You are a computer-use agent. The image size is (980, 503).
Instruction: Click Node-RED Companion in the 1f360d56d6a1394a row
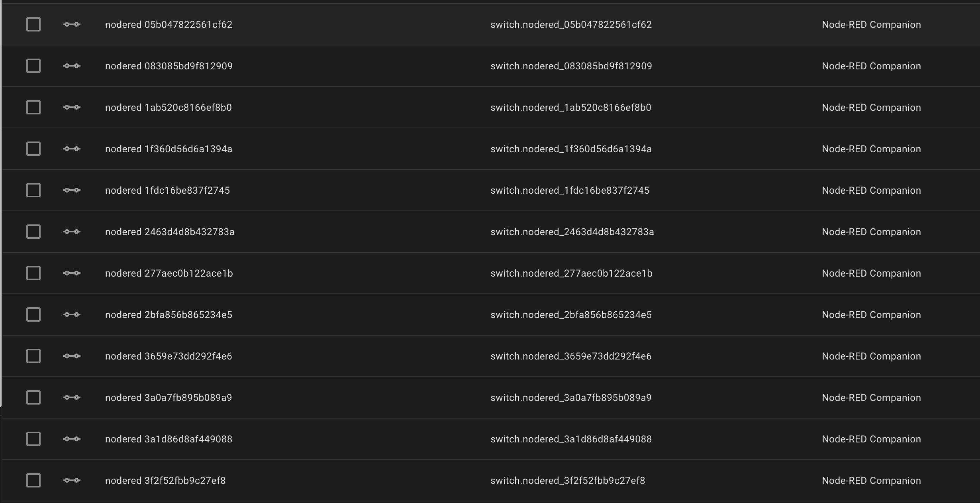(x=871, y=149)
